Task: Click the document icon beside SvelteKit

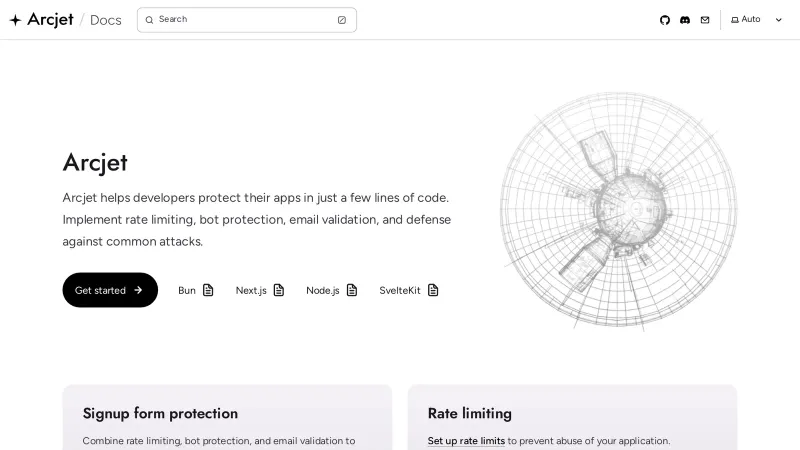Action: pos(433,290)
